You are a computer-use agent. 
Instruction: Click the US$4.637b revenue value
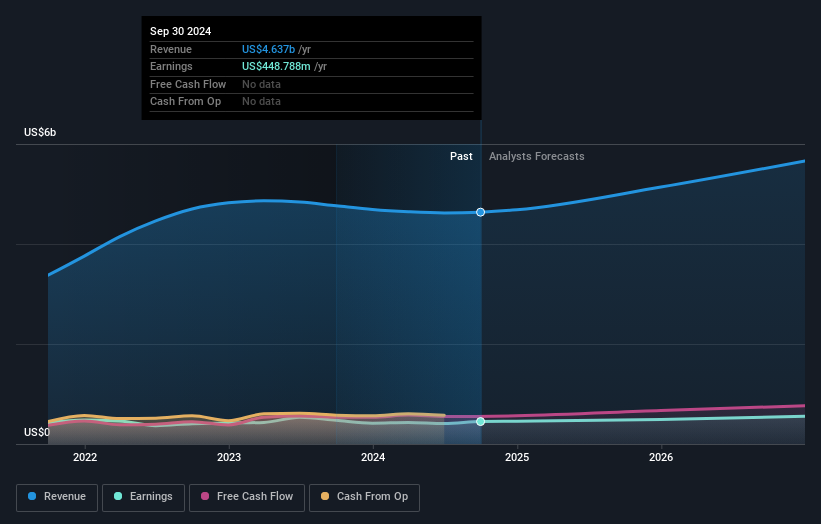click(x=268, y=49)
